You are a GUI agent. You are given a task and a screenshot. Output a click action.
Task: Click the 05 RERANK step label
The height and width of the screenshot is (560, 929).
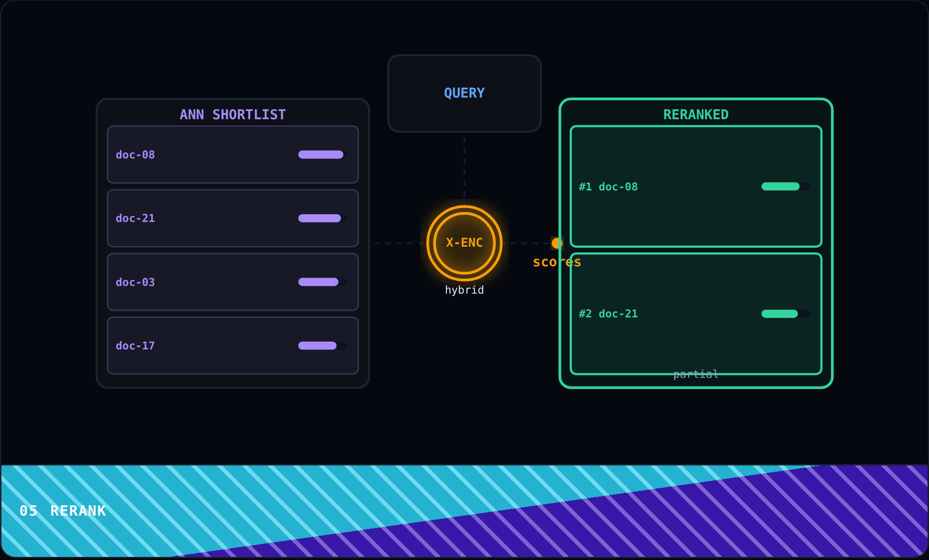62,511
